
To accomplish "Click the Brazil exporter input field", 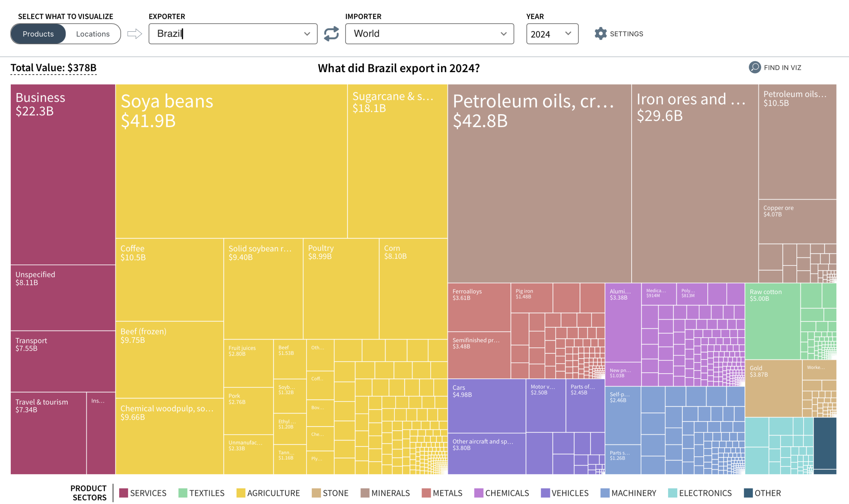I will (224, 34).
